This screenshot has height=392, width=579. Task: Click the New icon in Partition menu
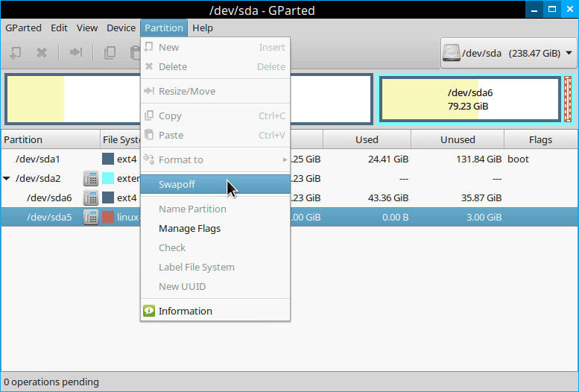point(148,47)
